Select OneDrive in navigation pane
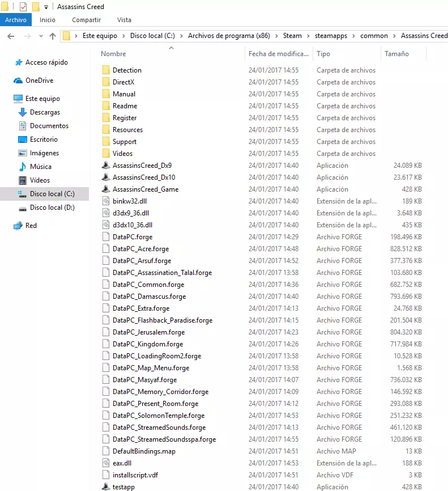 (39, 81)
